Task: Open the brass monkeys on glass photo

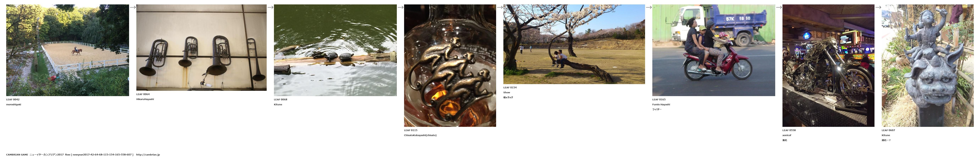Action: pos(450,66)
